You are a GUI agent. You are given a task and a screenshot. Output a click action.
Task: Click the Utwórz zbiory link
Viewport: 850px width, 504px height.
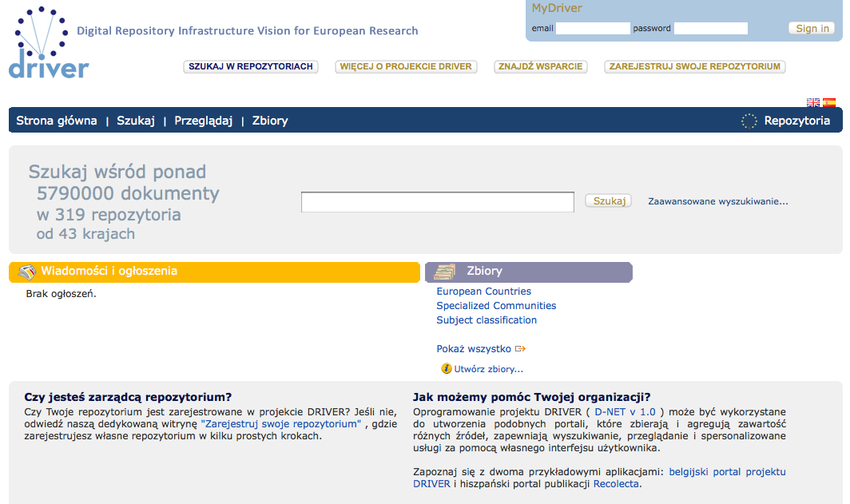(488, 369)
